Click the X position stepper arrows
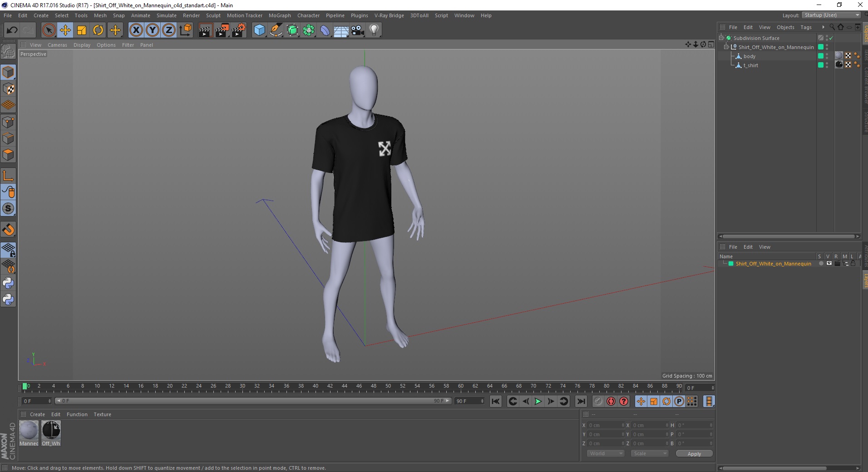 pyautogui.click(x=623, y=425)
